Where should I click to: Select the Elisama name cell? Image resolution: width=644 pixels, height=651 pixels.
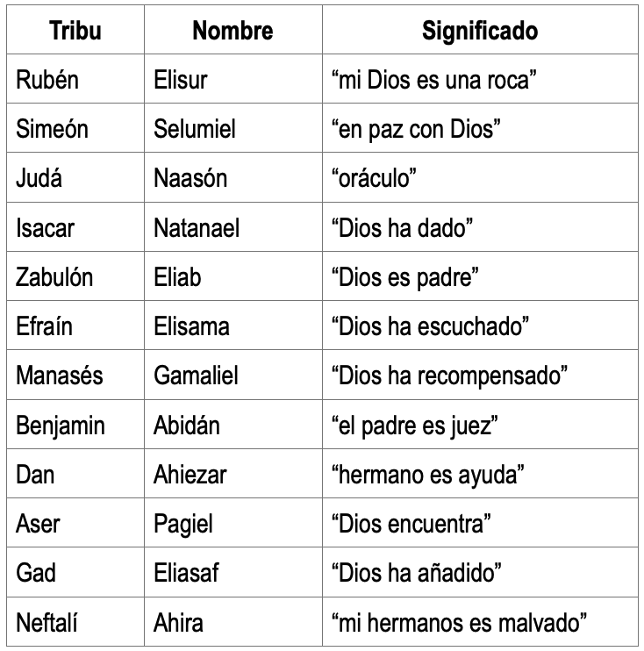pos(233,325)
